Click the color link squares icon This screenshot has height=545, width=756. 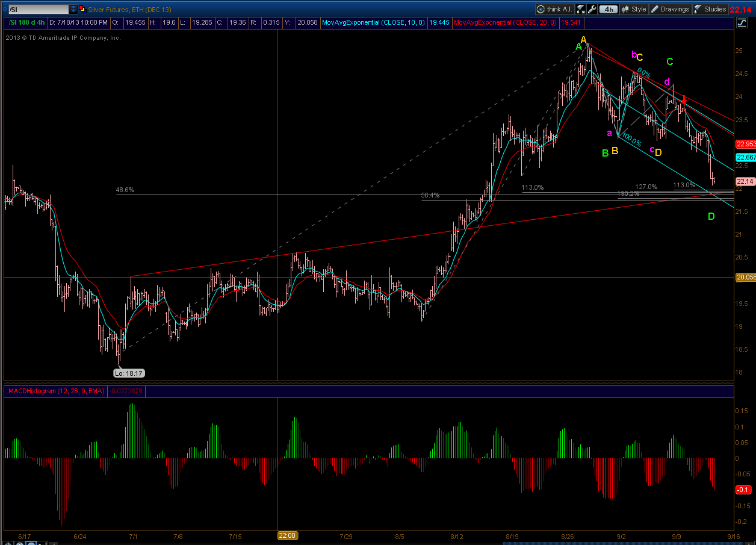[x=82, y=9]
